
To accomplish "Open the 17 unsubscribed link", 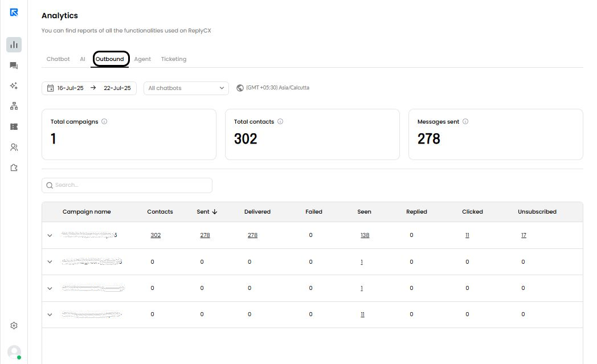I will [524, 235].
